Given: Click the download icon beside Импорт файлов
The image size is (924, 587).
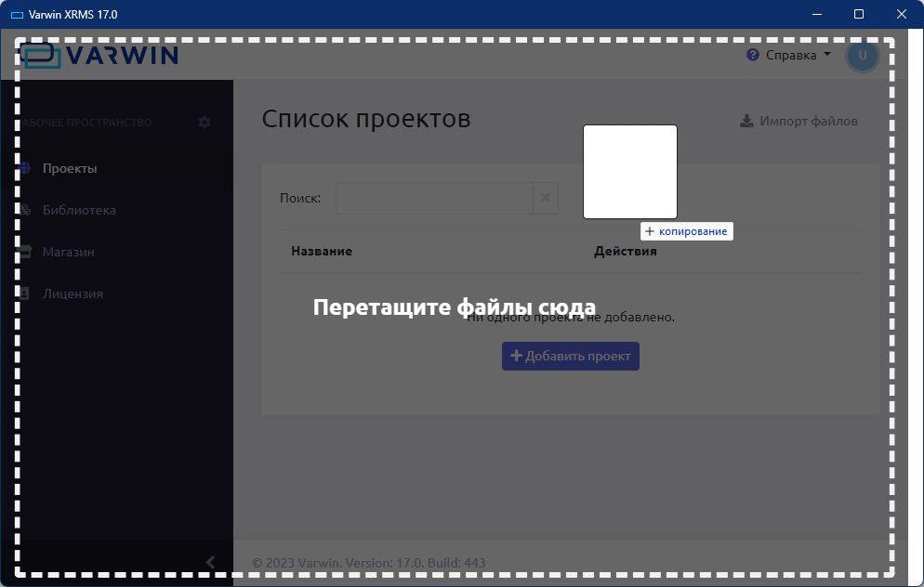Looking at the screenshot, I should pos(746,122).
